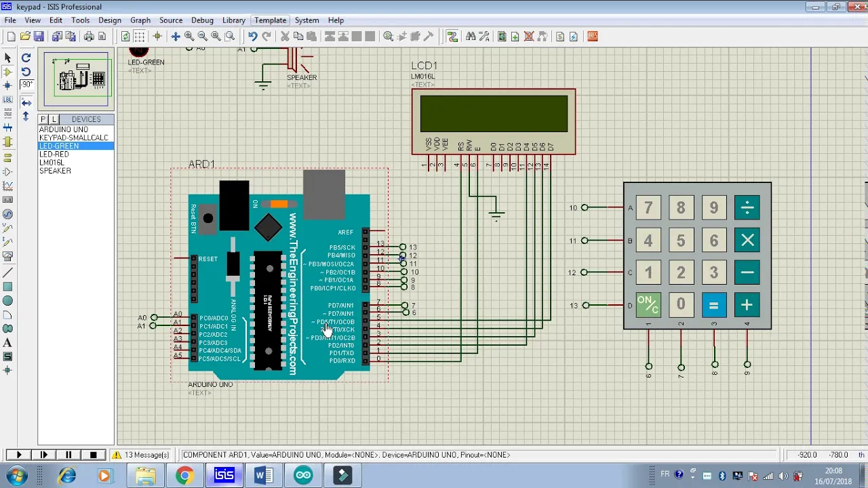Rotate clockwise using sidebar icon
The width and height of the screenshot is (868, 488).
point(26,58)
